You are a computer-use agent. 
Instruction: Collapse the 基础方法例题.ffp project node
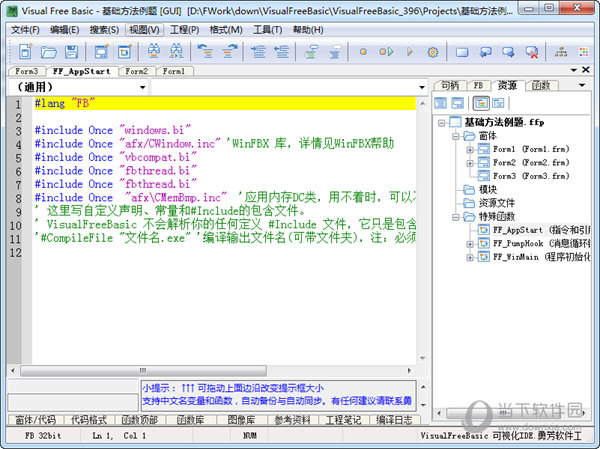coord(442,122)
